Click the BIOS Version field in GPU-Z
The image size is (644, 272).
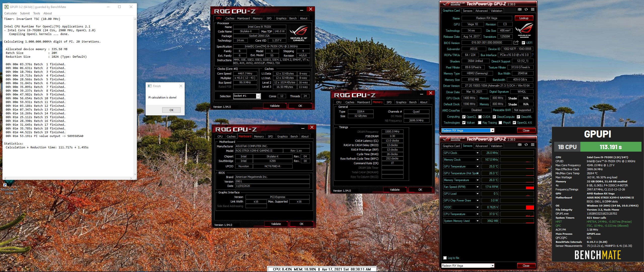[487, 43]
